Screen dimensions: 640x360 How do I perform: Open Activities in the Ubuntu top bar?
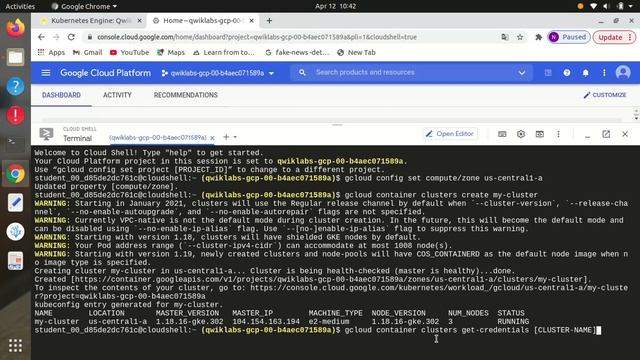(x=20, y=6)
